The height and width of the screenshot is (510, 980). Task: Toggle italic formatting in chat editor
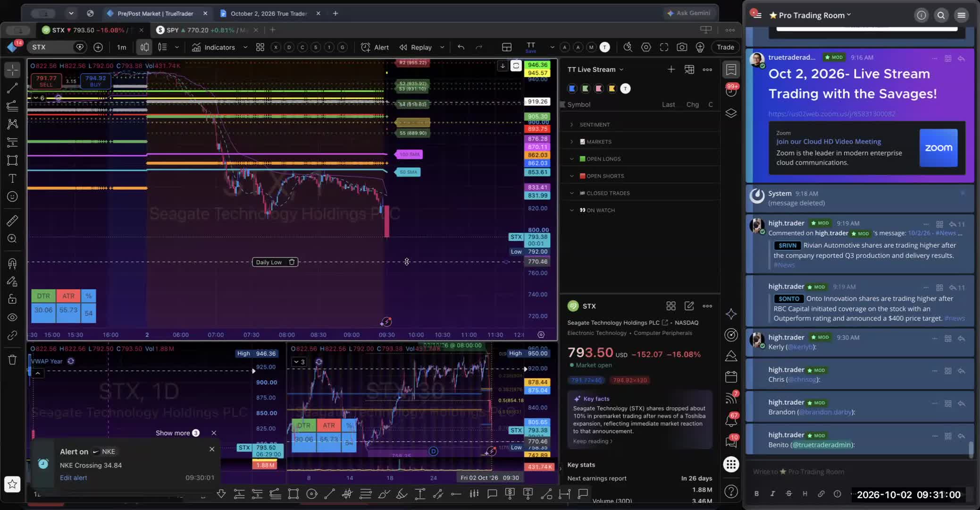(772, 493)
